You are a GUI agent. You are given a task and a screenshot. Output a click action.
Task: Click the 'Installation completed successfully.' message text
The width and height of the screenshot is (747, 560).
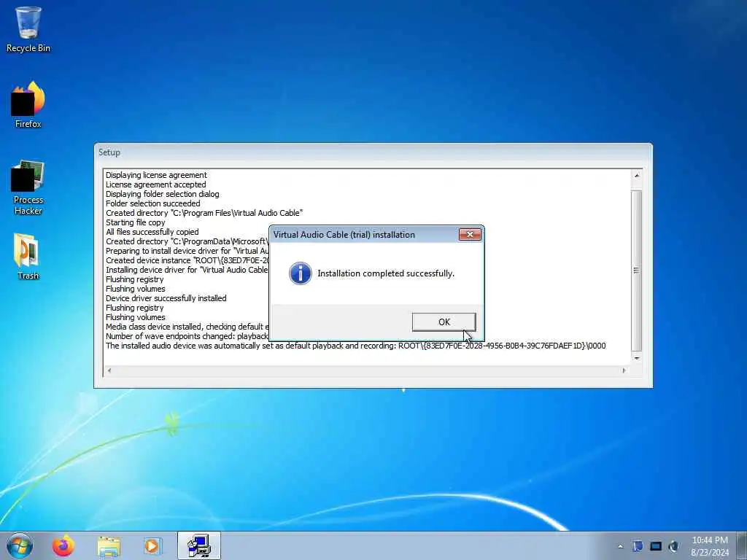click(x=386, y=273)
